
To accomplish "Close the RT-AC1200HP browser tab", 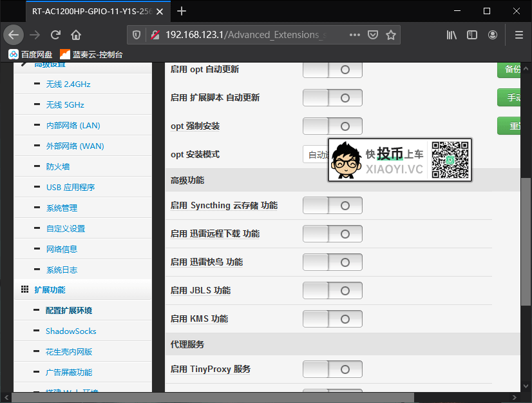I will click(160, 12).
